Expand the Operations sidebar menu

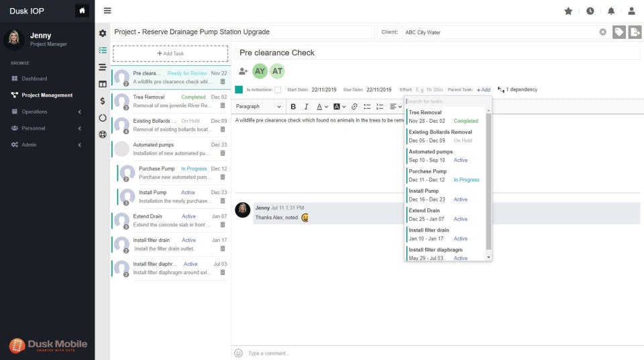(x=46, y=111)
